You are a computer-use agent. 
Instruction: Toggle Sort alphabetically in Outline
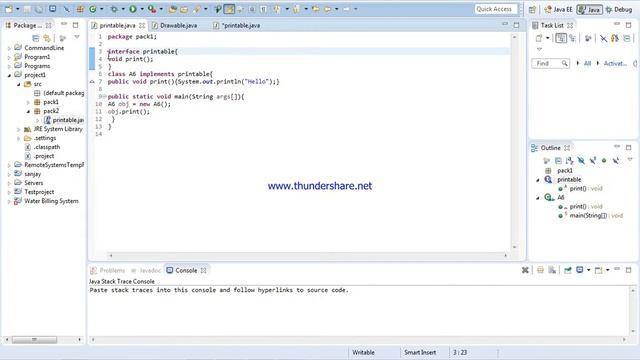click(569, 160)
